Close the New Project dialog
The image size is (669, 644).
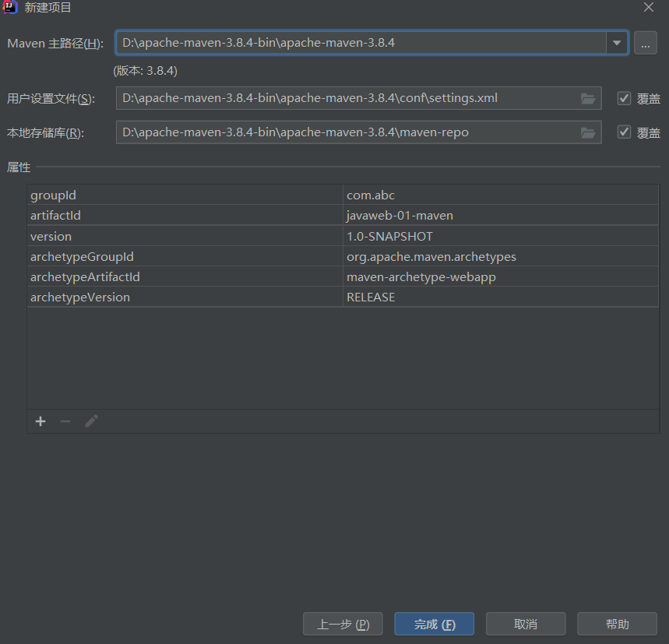649,7
